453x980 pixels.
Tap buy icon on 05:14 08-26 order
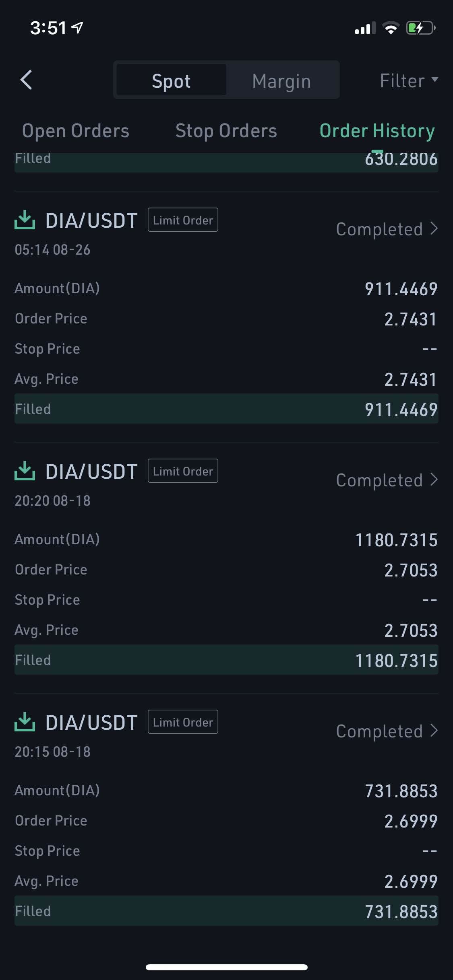tap(25, 220)
